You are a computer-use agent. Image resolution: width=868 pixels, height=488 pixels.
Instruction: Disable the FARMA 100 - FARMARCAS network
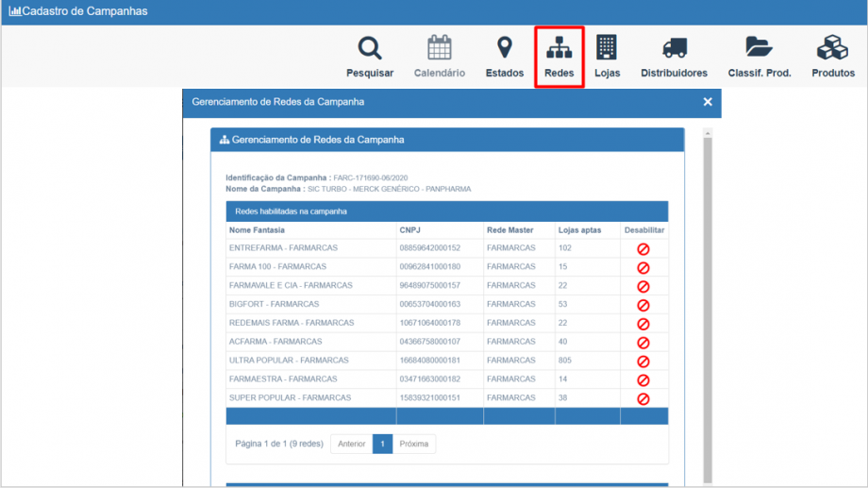click(x=643, y=268)
